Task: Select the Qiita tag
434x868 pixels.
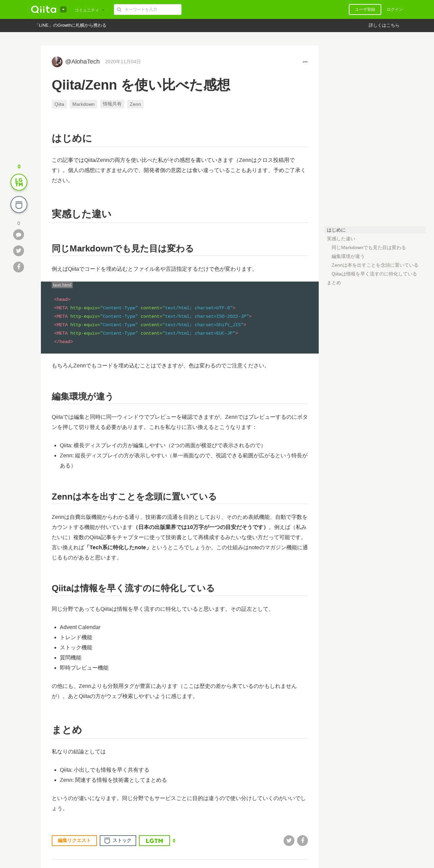Action: pos(59,104)
